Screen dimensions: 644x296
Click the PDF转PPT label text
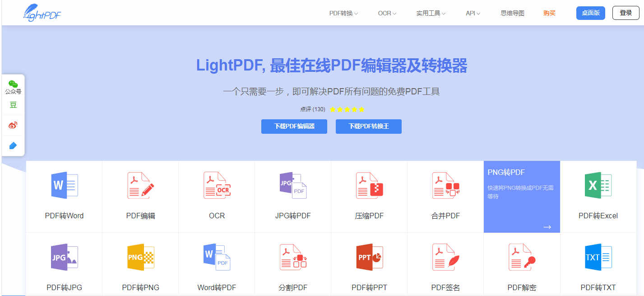[369, 287]
